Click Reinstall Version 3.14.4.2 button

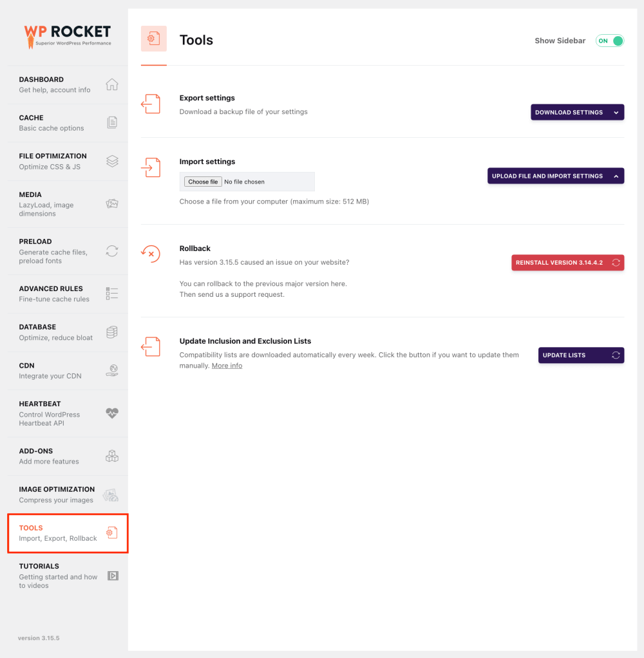point(567,262)
